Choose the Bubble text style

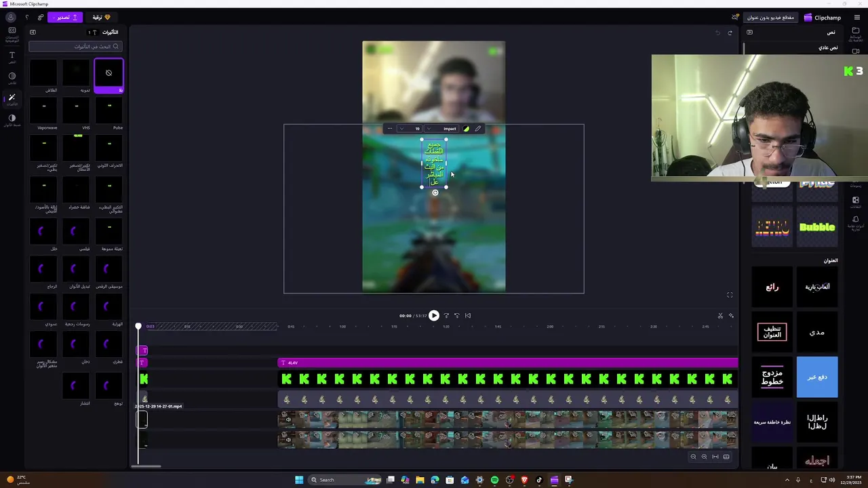pyautogui.click(x=817, y=227)
